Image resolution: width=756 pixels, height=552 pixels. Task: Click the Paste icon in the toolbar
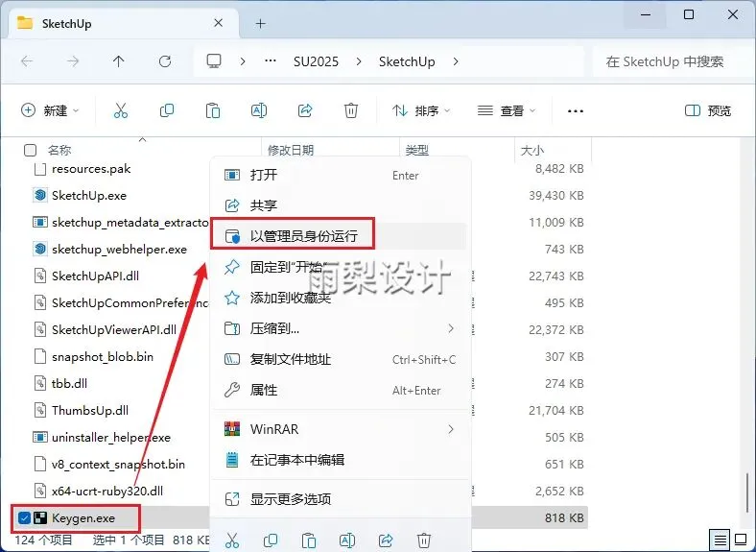coord(213,111)
